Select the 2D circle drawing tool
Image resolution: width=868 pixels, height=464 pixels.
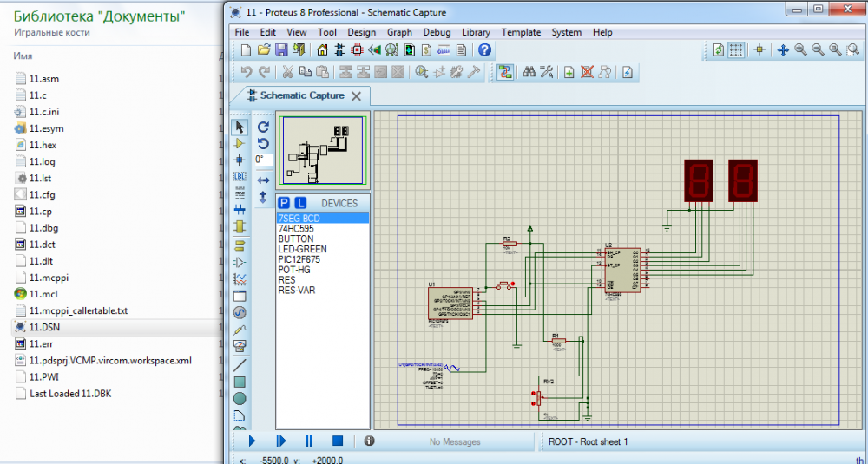pyautogui.click(x=240, y=399)
